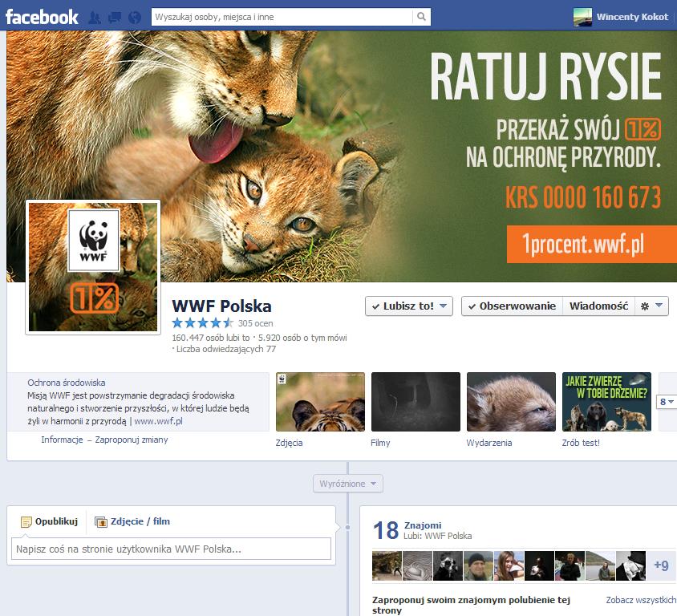The width and height of the screenshot is (677, 616).
Task: Open first friend photo in Znajomi row
Action: 387,565
